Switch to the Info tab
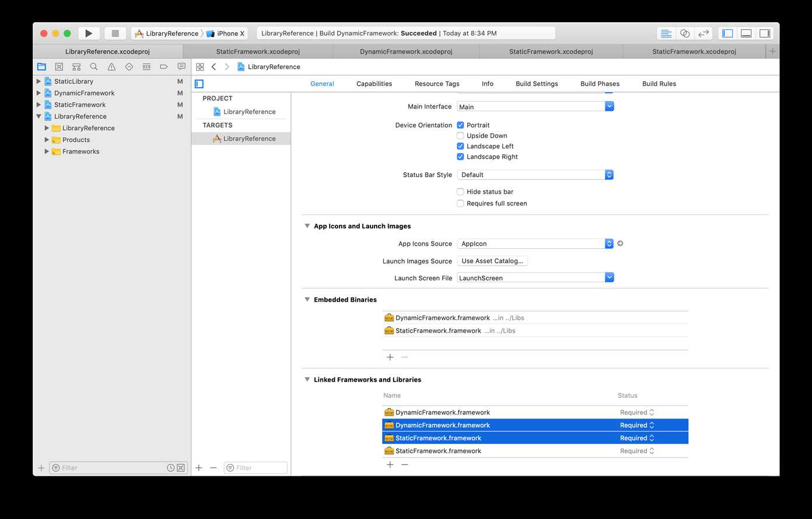Image resolution: width=812 pixels, height=519 pixels. [488, 83]
